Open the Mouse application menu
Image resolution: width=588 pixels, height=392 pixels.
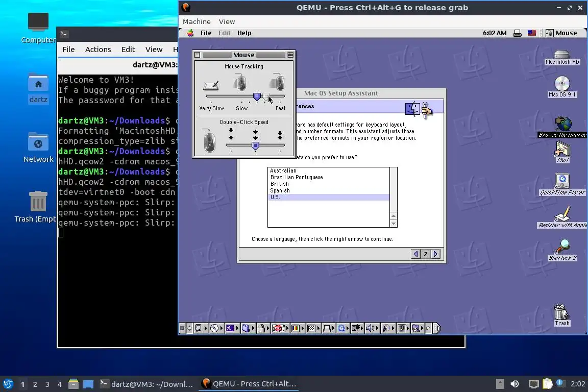[x=561, y=33]
